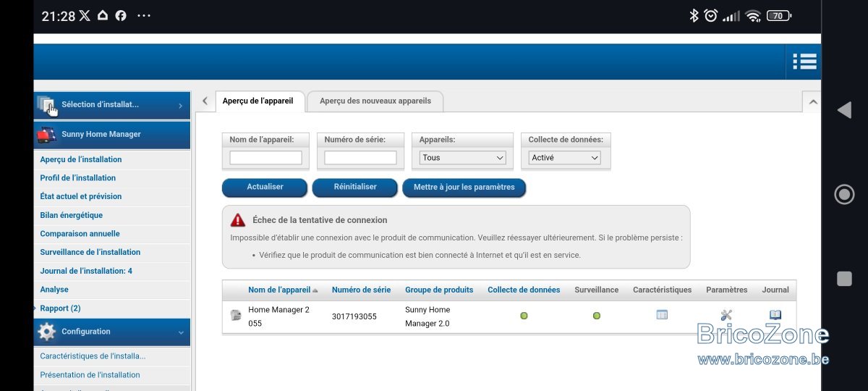Tap the Bluetooth status icon
The image size is (868, 391).
click(694, 15)
